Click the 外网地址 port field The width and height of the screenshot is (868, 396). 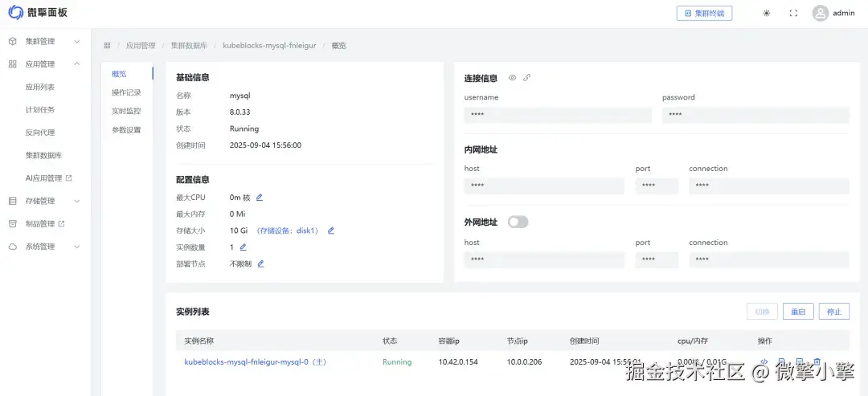click(x=657, y=260)
